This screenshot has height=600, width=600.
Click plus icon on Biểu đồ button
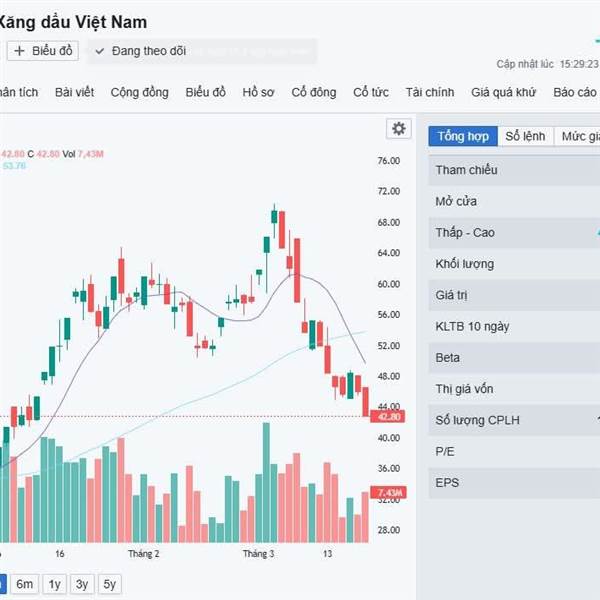19,50
